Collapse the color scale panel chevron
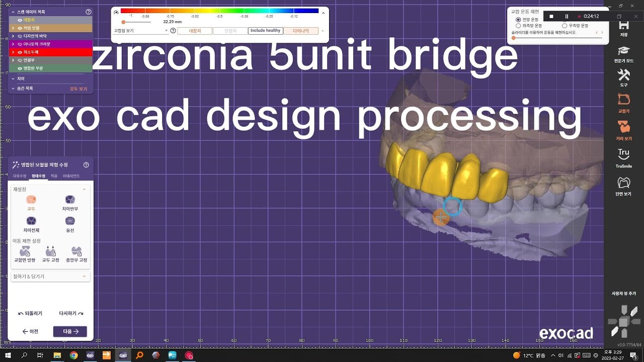Viewport: 644px width, 362px height. click(323, 12)
